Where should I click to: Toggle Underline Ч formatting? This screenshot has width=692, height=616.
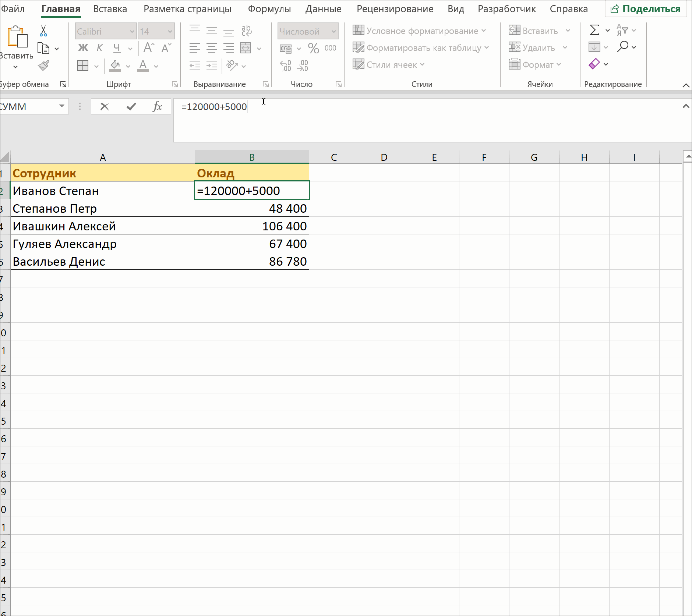pyautogui.click(x=117, y=48)
